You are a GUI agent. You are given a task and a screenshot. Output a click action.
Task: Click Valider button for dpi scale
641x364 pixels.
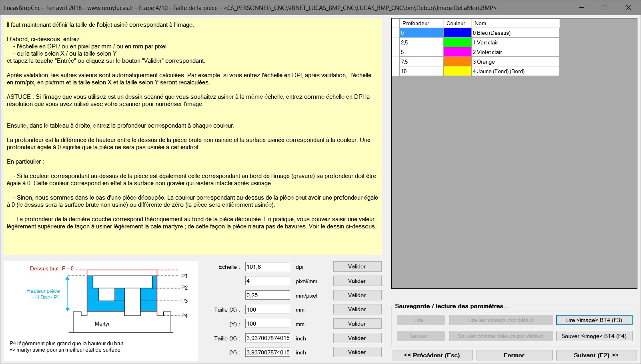pos(357,266)
